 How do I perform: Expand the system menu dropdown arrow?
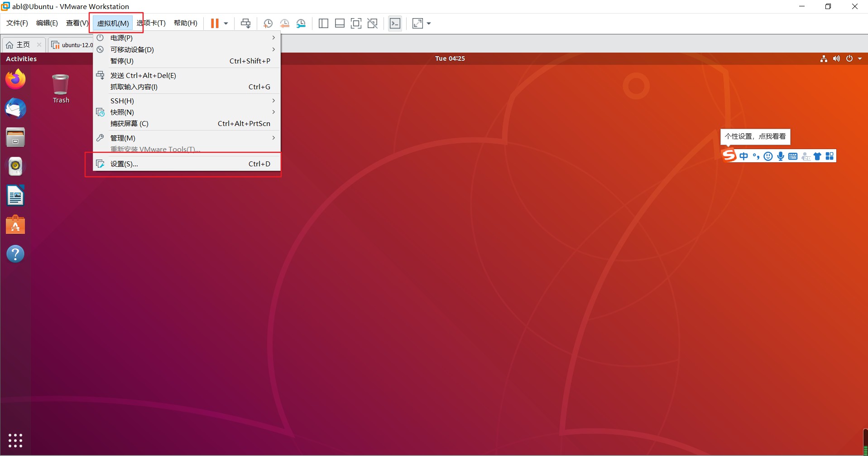pyautogui.click(x=860, y=58)
